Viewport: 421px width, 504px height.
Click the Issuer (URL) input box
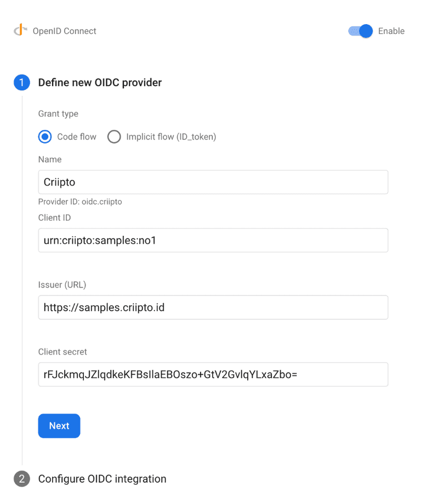pyautogui.click(x=213, y=307)
